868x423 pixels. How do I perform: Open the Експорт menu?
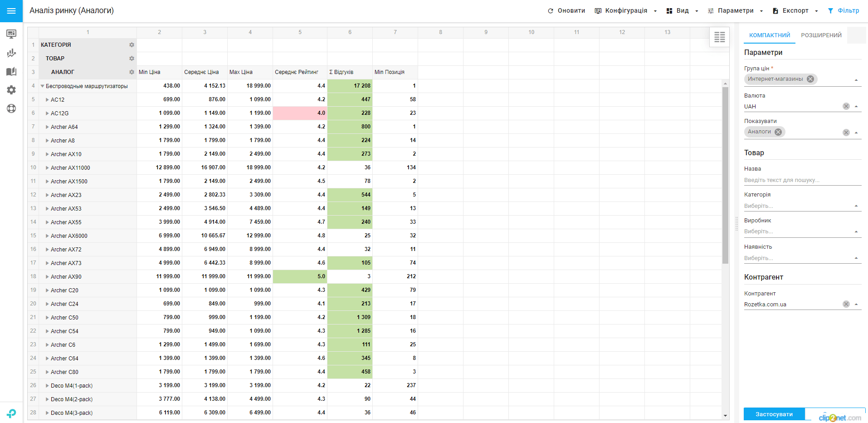pyautogui.click(x=795, y=11)
